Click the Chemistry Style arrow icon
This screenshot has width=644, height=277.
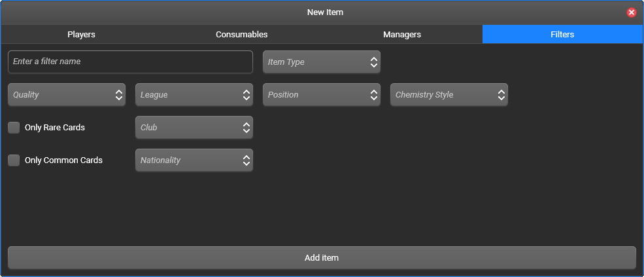pos(501,95)
